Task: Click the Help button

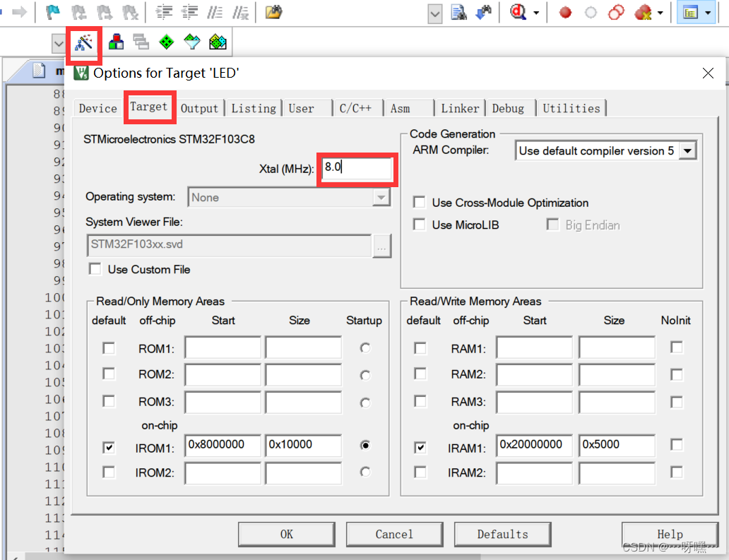Action: pos(670,534)
